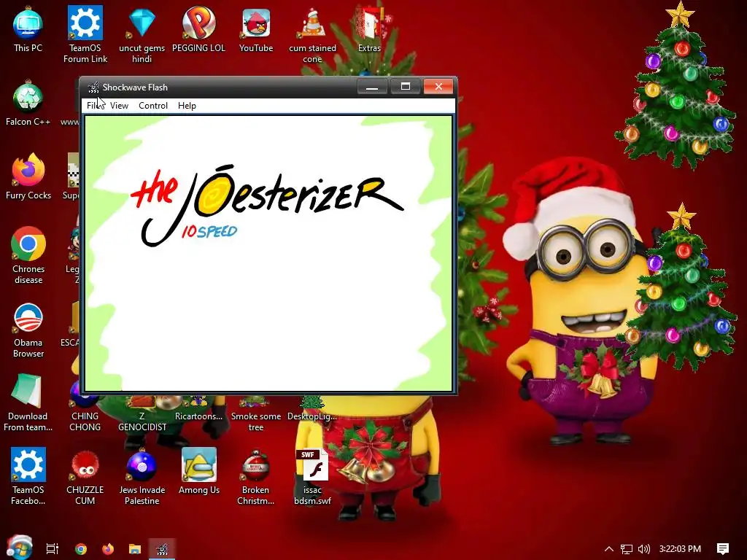Open File Explorer from the taskbar
This screenshot has width=747, height=560.
pos(135,548)
